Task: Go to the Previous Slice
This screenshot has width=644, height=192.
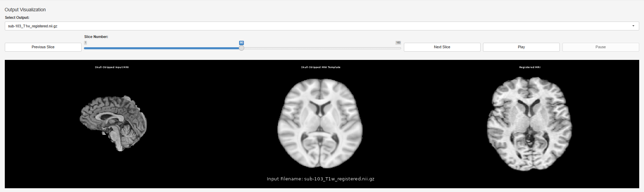Action: 43,47
